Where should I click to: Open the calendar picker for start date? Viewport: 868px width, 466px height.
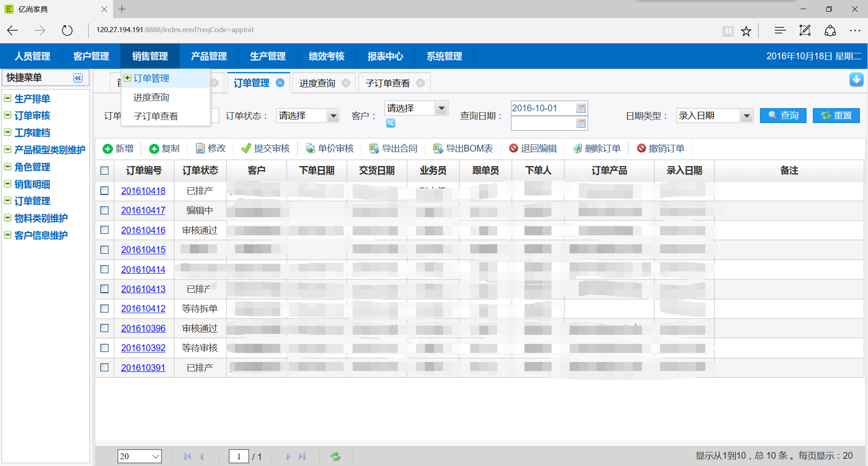pos(581,108)
